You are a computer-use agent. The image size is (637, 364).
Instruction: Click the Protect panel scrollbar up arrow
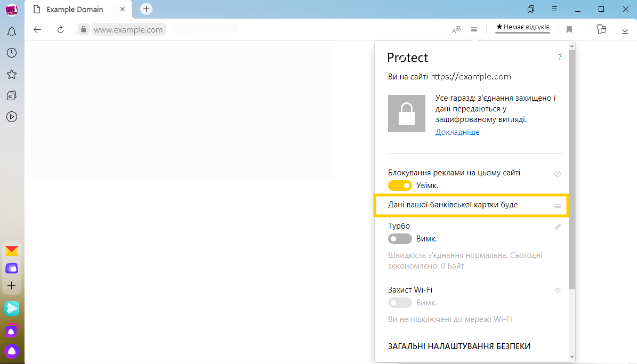tap(572, 46)
